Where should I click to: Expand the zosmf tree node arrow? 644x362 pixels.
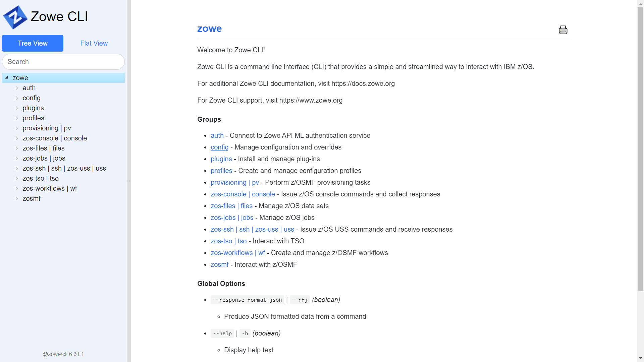[17, 198]
